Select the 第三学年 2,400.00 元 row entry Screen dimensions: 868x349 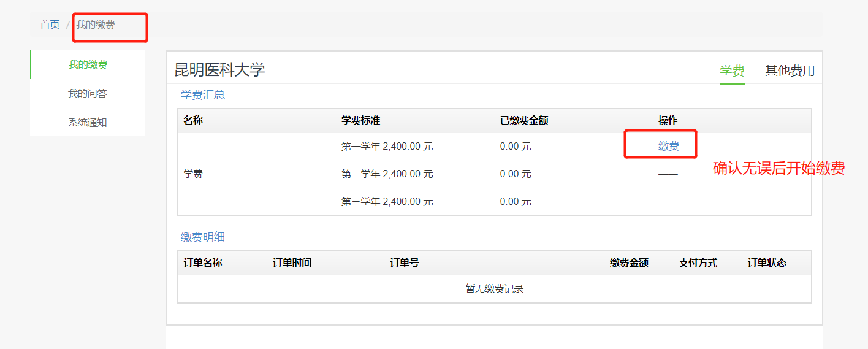coord(387,202)
